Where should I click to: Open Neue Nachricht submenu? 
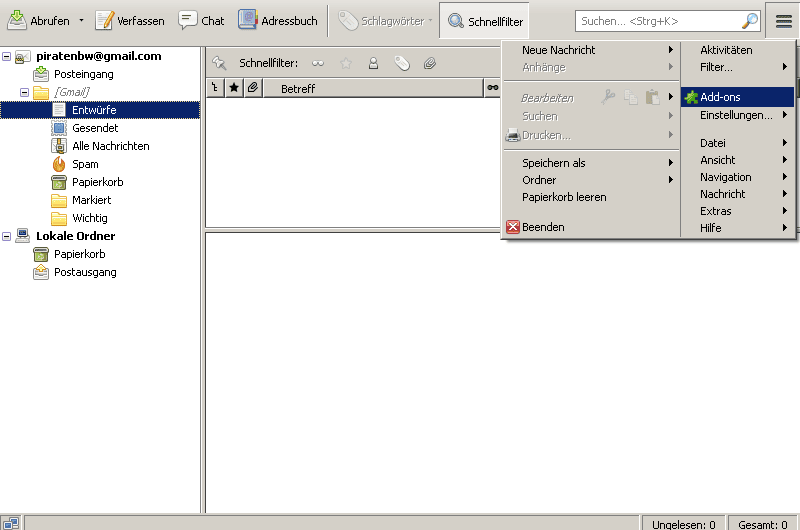tap(591, 50)
